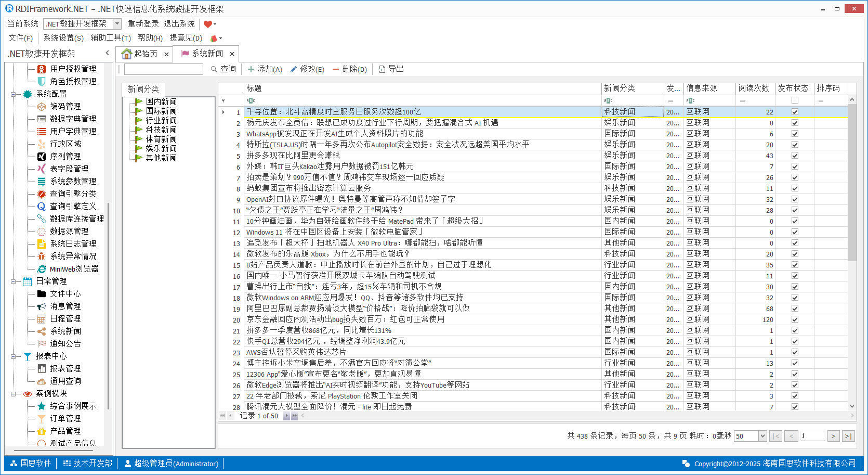Click the 导出 export icon
The image size is (868, 475).
pos(382,69)
